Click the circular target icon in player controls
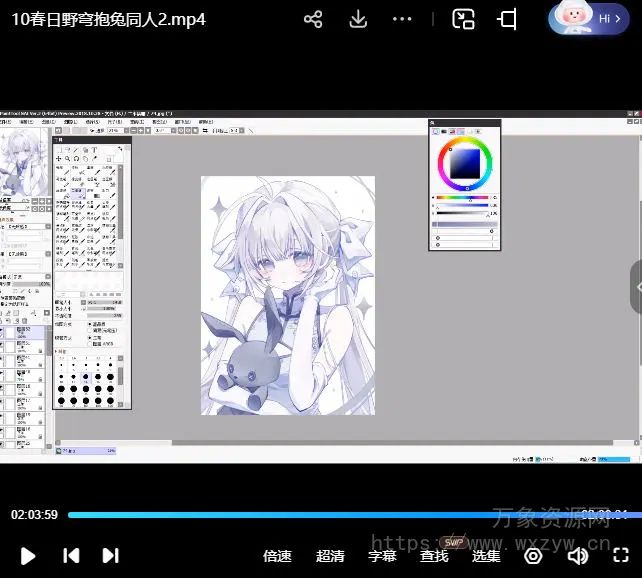 tap(533, 555)
